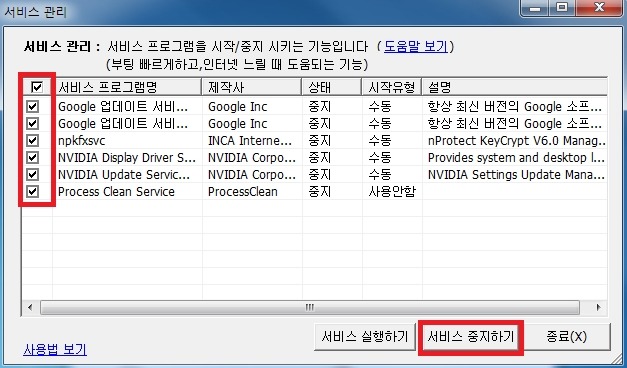Click the NVIDIA Settings Update Mana... description cell
This screenshot has width=627, height=368.
[x=516, y=175]
